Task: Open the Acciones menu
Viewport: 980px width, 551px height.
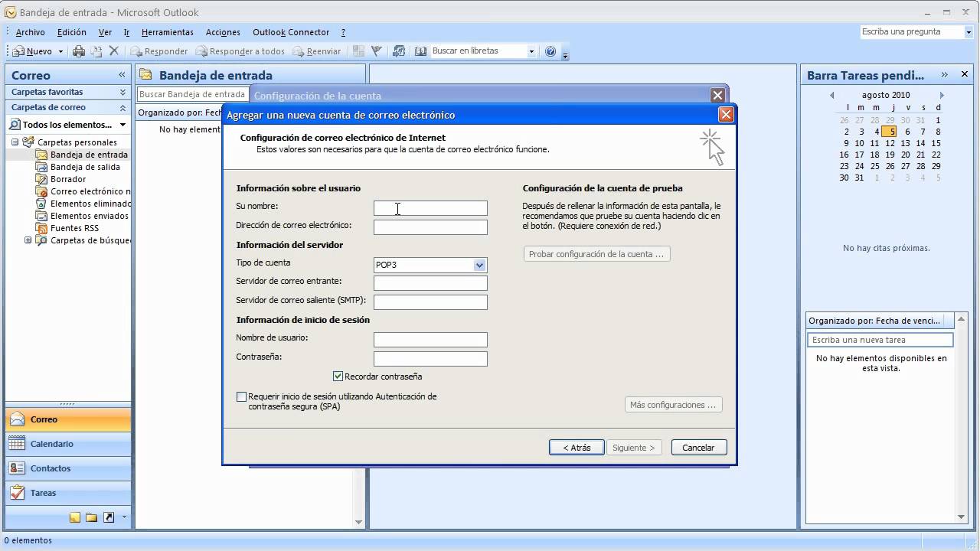Action: [x=223, y=32]
